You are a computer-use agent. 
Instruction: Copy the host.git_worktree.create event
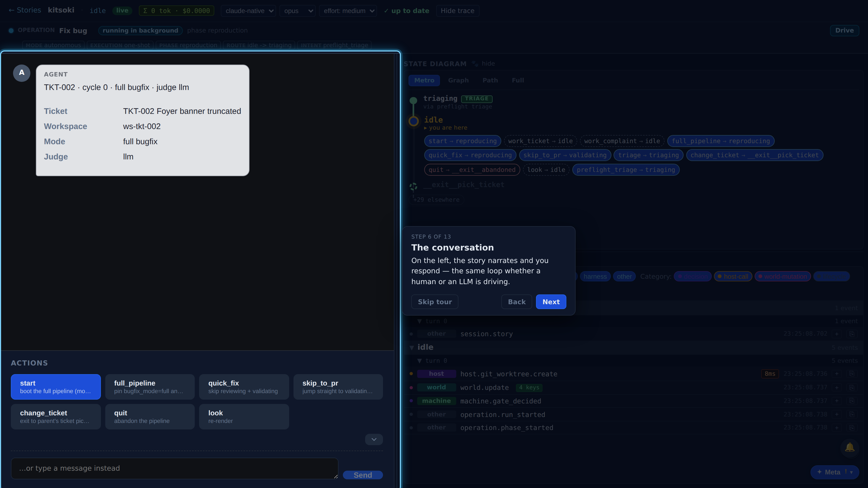pos(851,374)
